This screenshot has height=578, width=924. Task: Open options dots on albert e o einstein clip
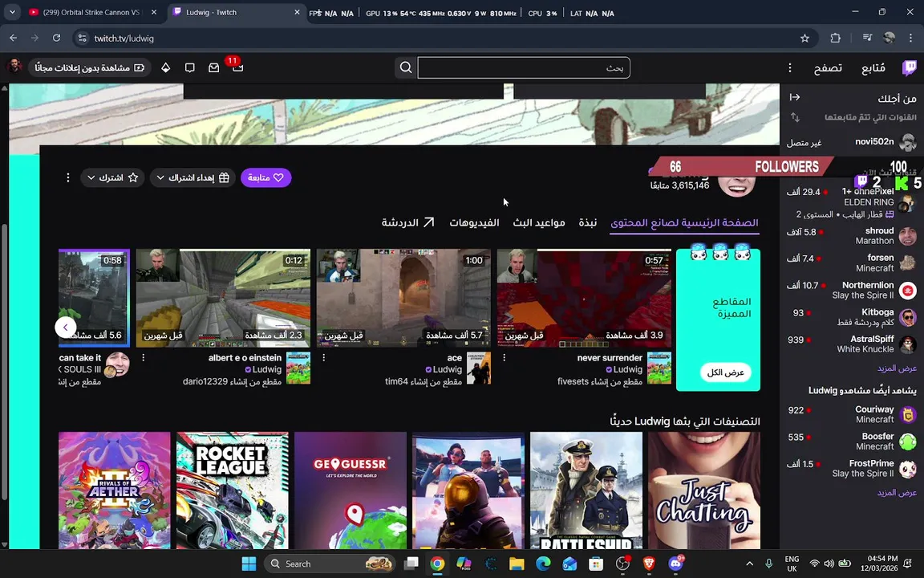[144, 357]
